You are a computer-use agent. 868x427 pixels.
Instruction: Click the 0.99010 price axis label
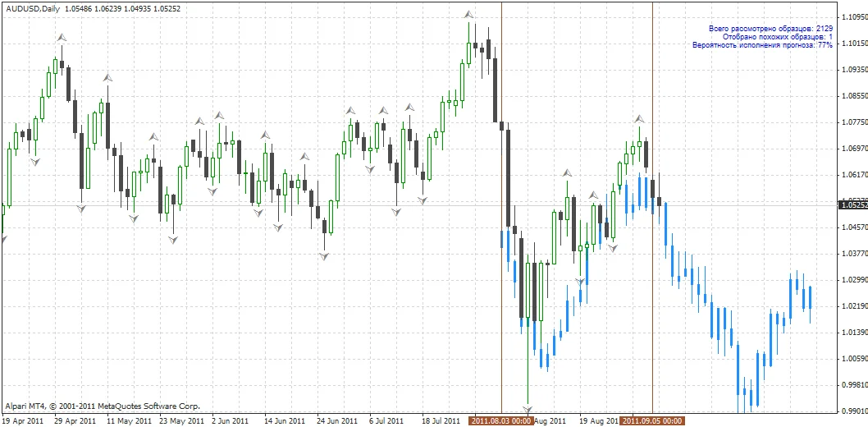pyautogui.click(x=854, y=411)
